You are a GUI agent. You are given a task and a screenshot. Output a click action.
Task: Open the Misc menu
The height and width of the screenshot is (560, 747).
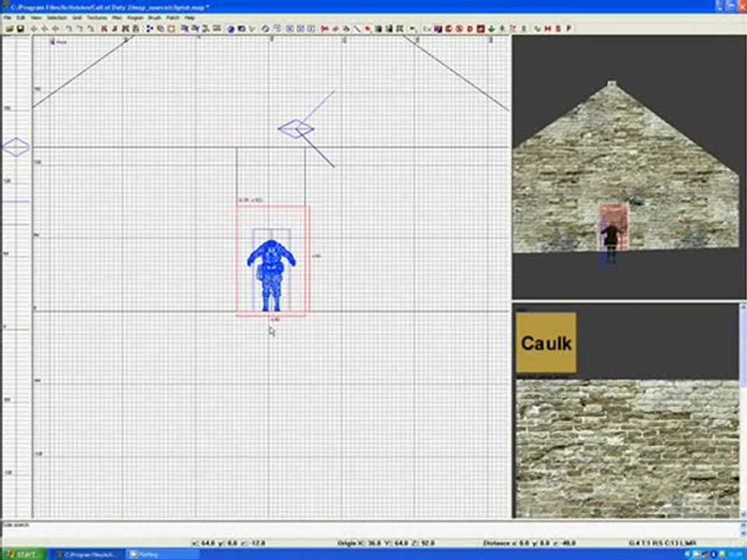[117, 18]
